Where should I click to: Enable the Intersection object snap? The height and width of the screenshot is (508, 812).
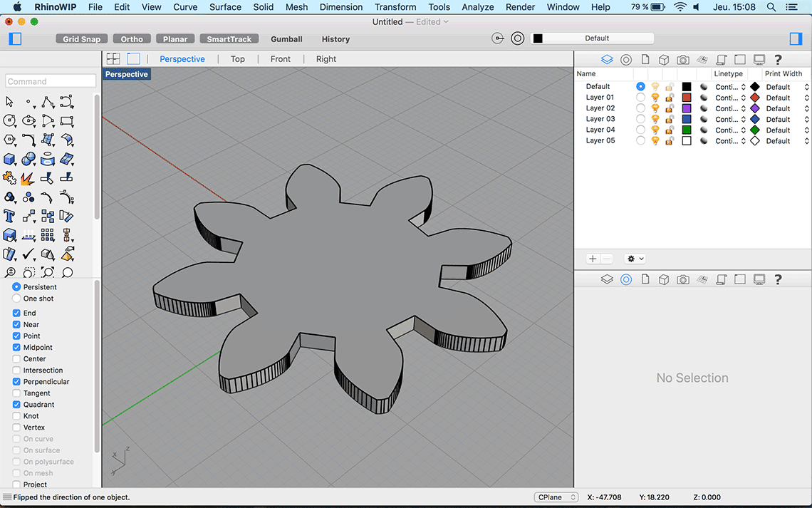(16, 370)
